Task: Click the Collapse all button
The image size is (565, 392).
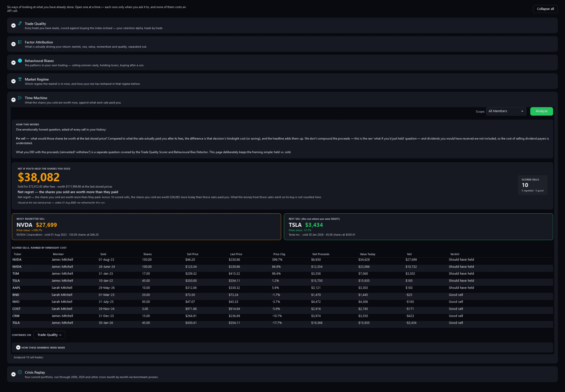Action: click(545, 9)
